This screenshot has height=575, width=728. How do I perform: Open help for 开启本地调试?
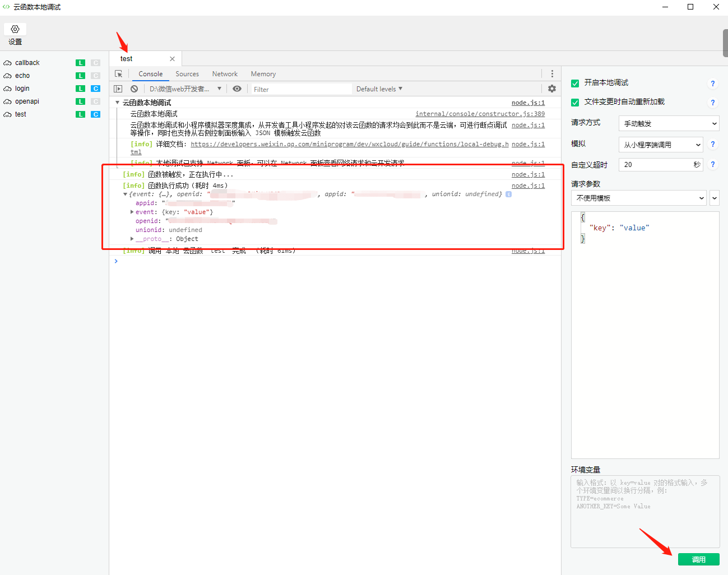(x=713, y=84)
